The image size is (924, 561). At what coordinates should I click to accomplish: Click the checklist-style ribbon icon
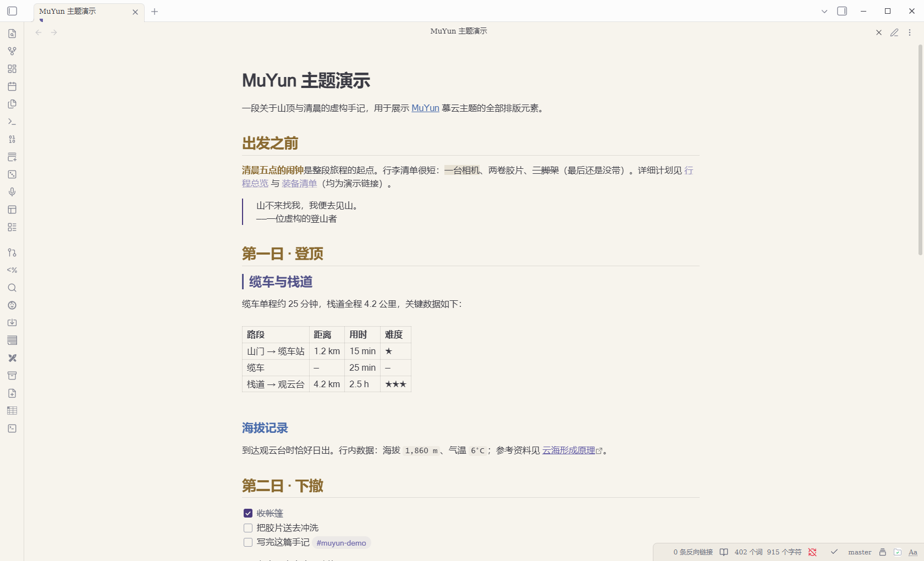click(12, 227)
